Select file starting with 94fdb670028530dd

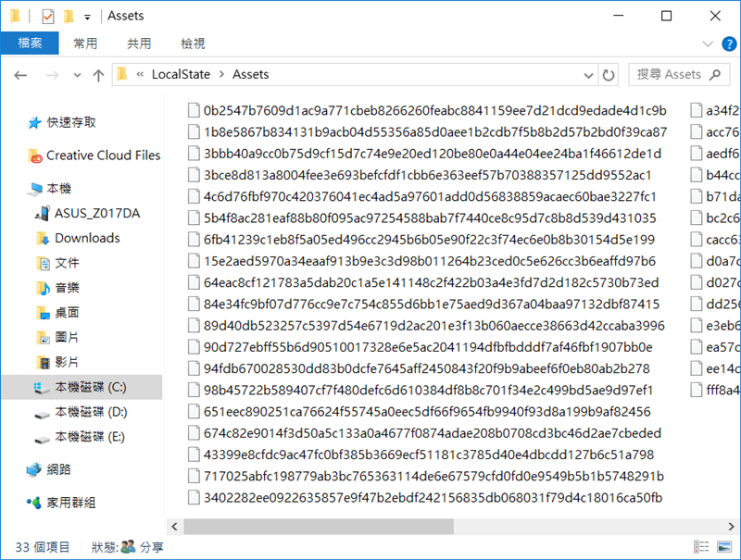pyautogui.click(x=427, y=368)
